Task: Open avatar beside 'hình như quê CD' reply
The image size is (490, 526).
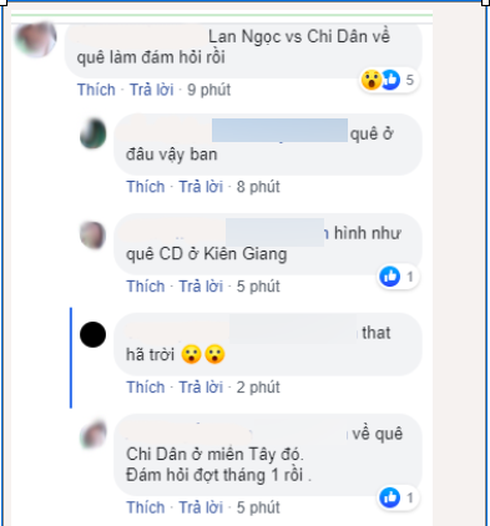Action: 93,235
